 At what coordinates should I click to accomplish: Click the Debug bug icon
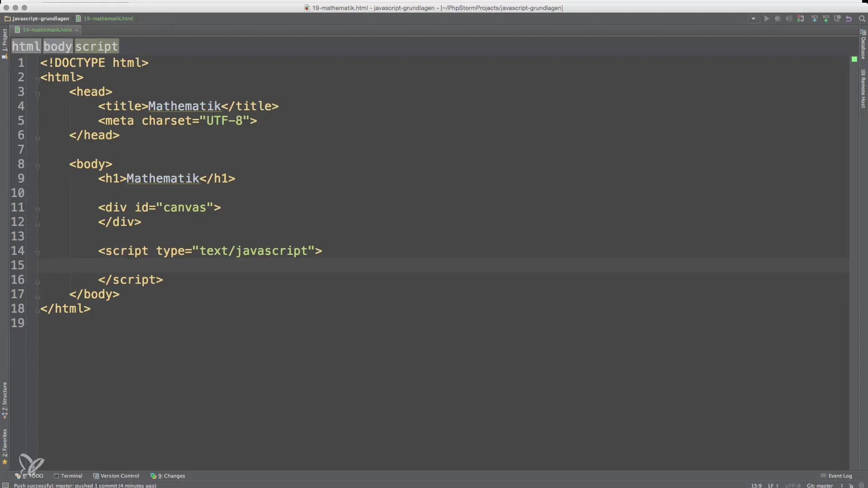(778, 19)
